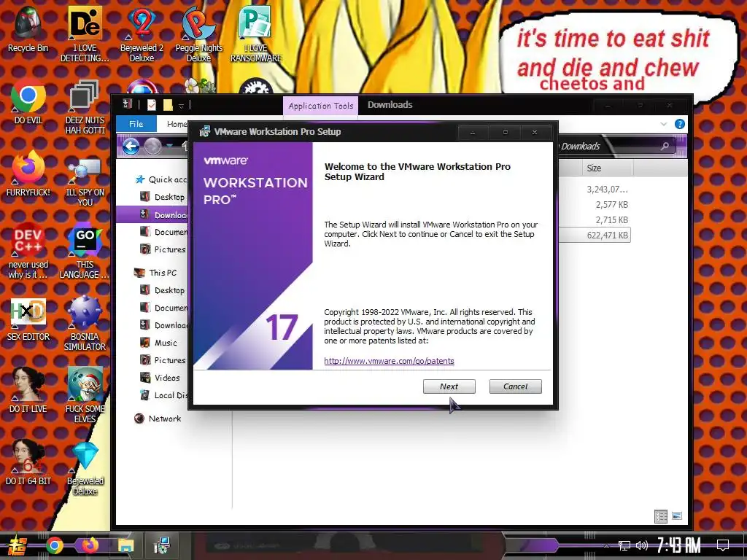The width and height of the screenshot is (747, 560).
Task: Select Network in navigation pane
Action: click(x=158, y=419)
